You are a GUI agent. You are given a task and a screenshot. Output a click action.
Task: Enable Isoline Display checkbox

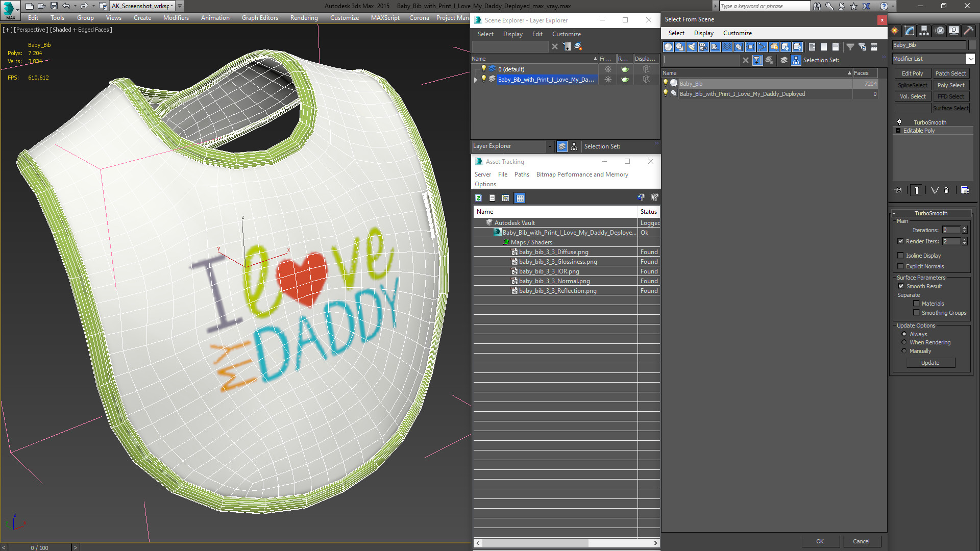(900, 256)
